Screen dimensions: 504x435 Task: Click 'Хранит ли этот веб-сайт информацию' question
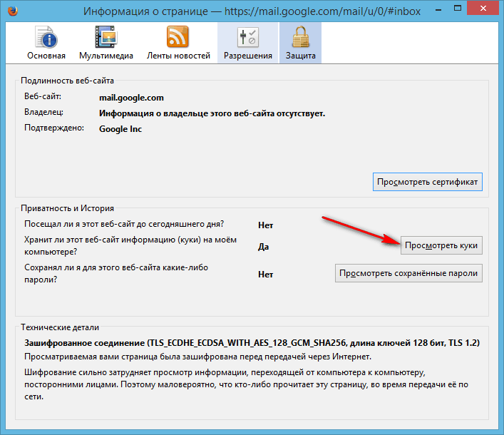tap(130, 246)
